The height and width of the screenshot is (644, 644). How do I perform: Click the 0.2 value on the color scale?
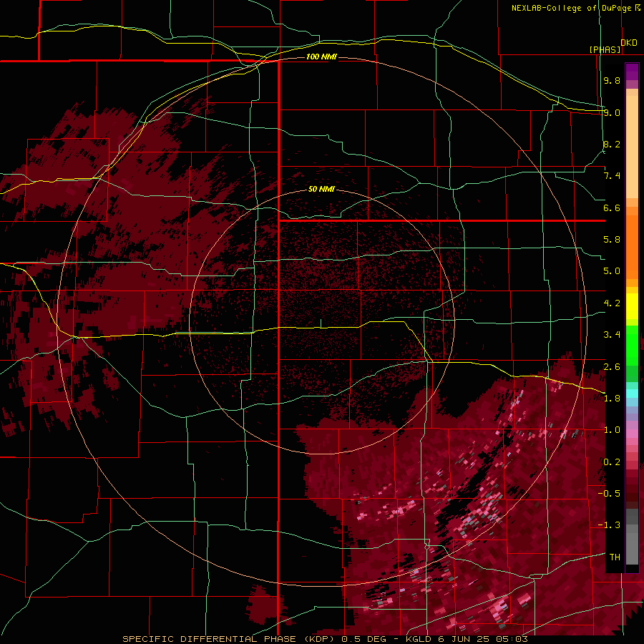[612, 462]
